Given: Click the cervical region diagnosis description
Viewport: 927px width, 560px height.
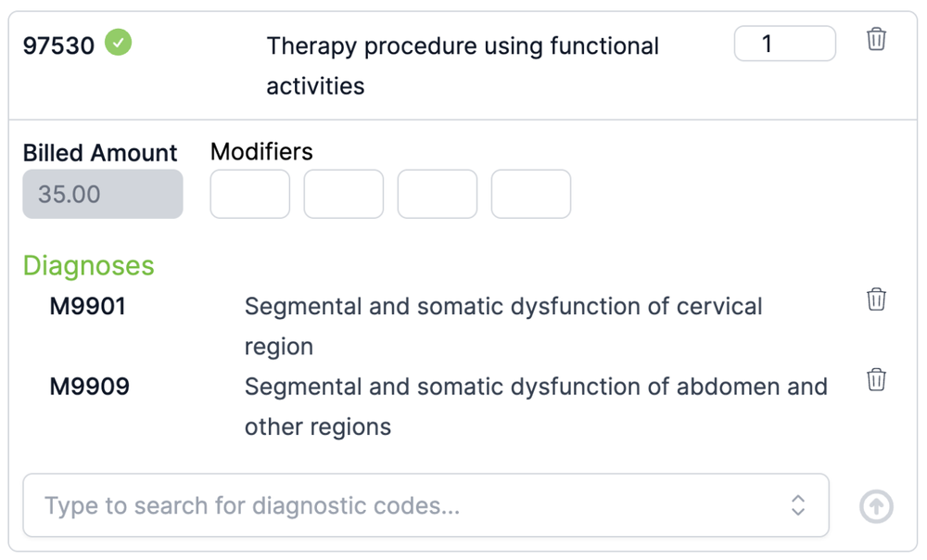Looking at the screenshot, I should coord(503,326).
